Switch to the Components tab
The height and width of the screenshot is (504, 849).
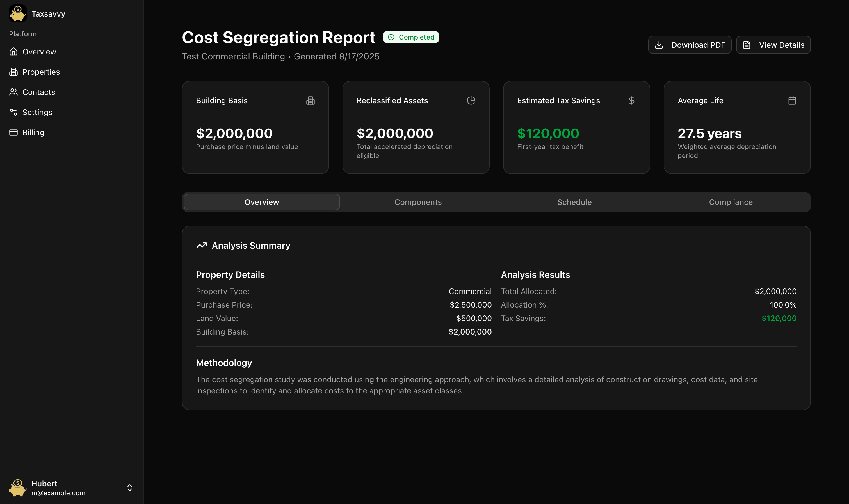pyautogui.click(x=418, y=202)
